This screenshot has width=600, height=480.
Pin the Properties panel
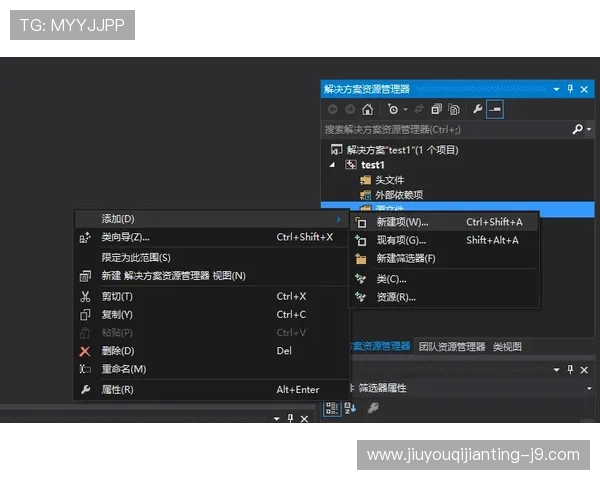570,370
